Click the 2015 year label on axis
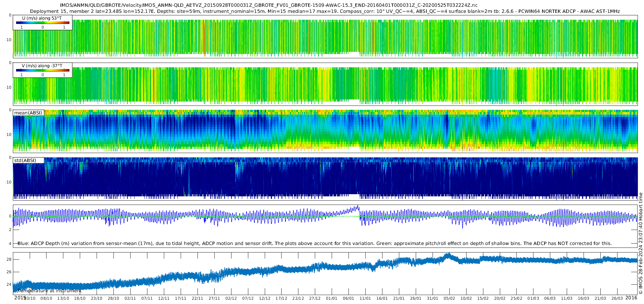The height and width of the screenshot is (304, 644). [20, 298]
